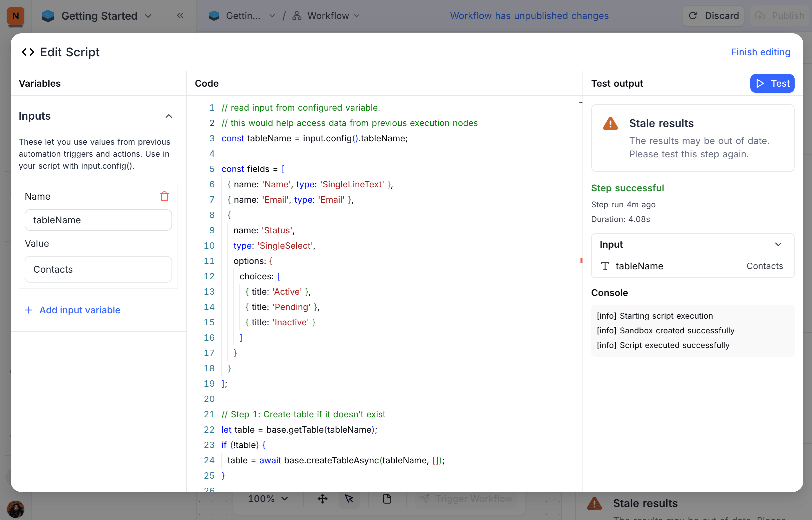Click the Getting Started base hexagon icon
Screen dimensions: 812x520
[48, 15]
